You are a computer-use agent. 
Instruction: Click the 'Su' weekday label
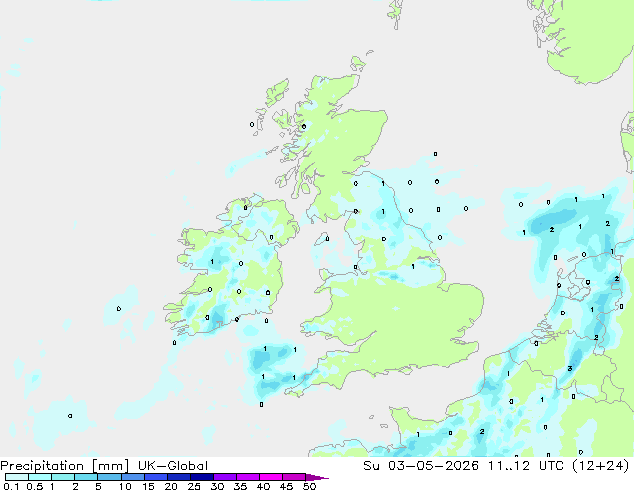click(x=372, y=466)
